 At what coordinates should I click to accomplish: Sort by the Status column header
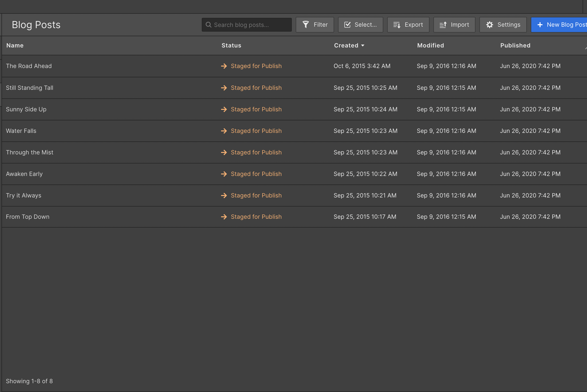tap(231, 46)
